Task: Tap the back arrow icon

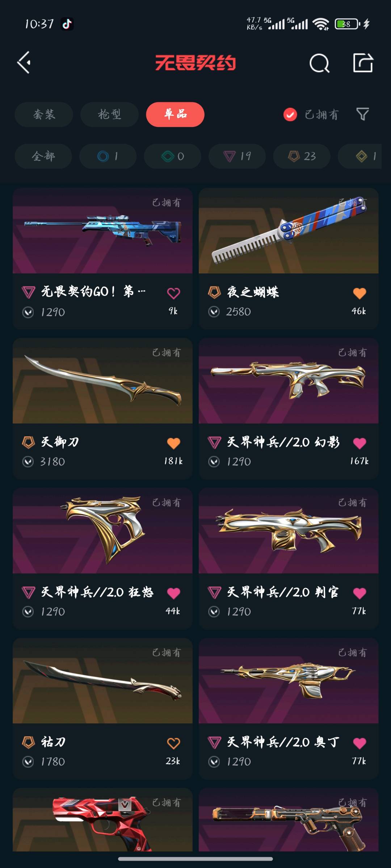Action: click(x=24, y=63)
